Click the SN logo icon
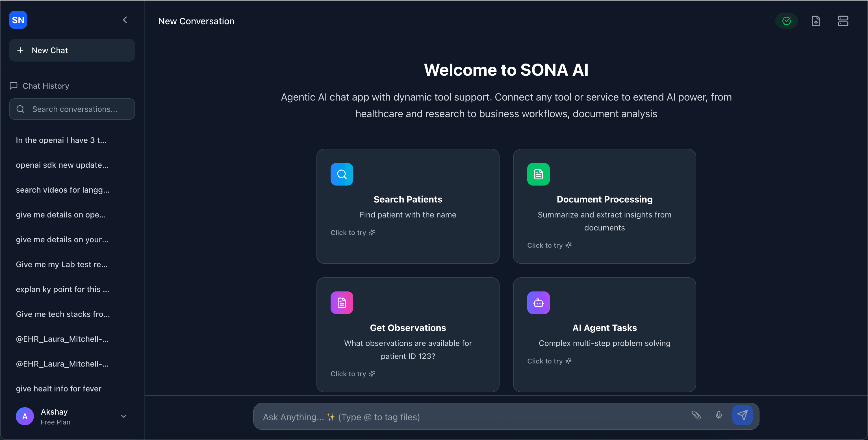 click(x=18, y=20)
